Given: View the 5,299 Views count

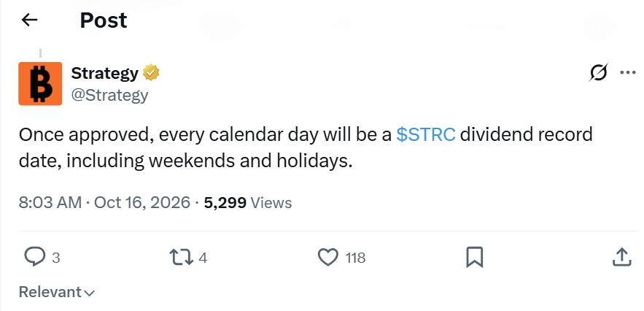Looking at the screenshot, I should pos(248,202).
